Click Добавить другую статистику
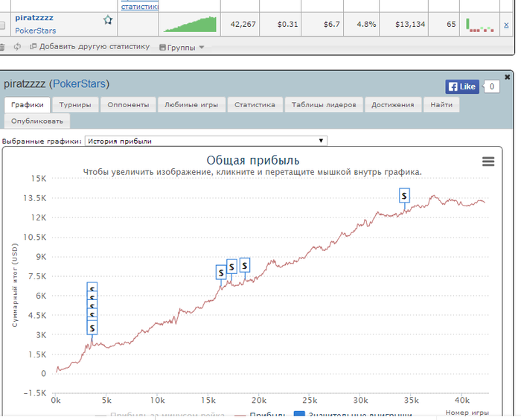The image size is (521, 420). 90,47
